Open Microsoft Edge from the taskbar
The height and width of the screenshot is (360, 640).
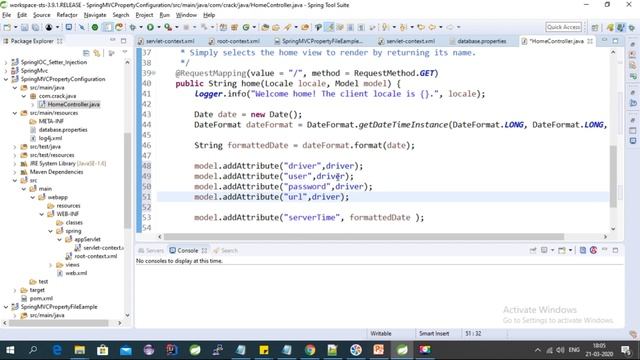(x=57, y=350)
